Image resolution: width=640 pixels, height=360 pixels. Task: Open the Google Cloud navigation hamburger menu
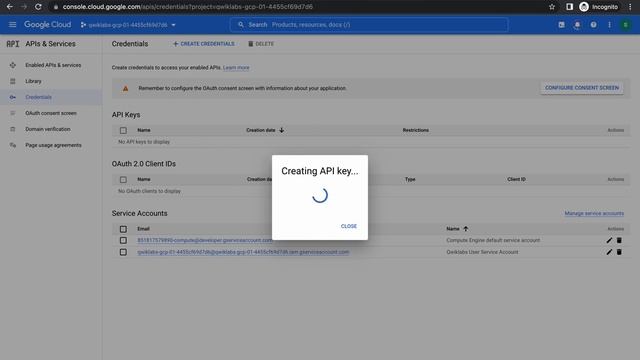[x=12, y=24]
